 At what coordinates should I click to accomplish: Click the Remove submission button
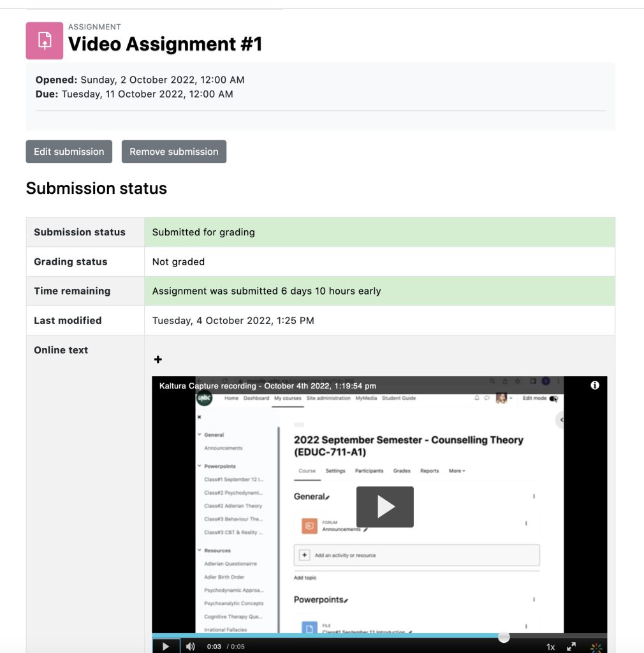pyautogui.click(x=174, y=151)
